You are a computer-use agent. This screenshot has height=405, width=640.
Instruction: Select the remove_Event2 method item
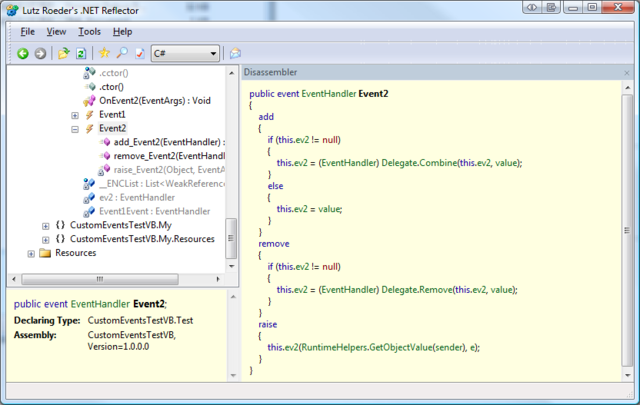169,156
